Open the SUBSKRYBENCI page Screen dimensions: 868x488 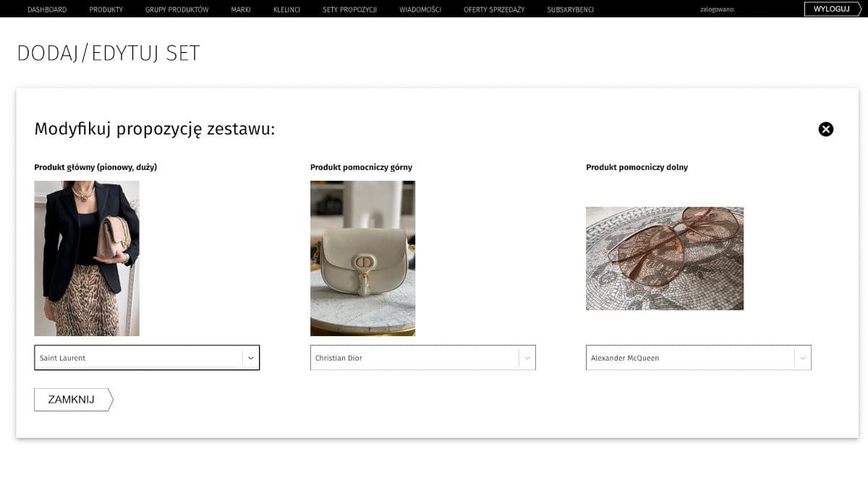[569, 9]
